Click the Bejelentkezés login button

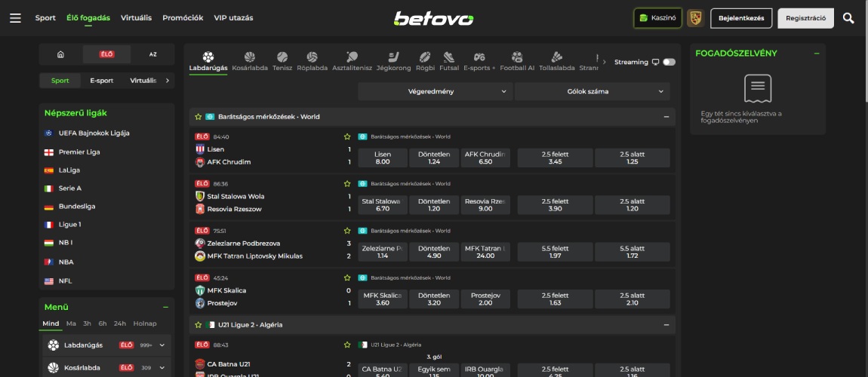click(741, 18)
